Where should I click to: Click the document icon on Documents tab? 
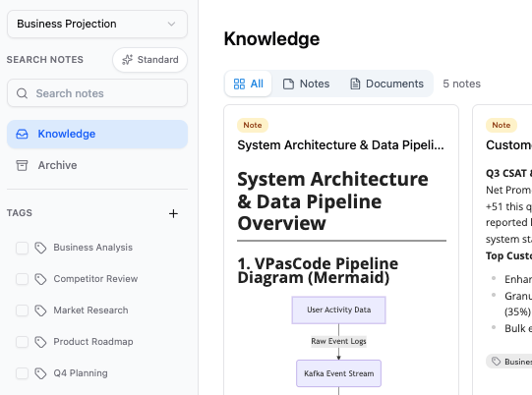pos(355,84)
